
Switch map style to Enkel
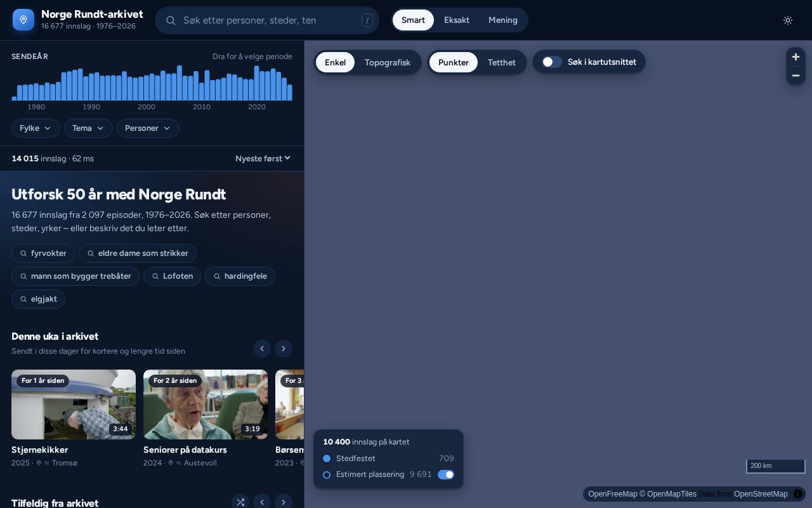click(335, 62)
